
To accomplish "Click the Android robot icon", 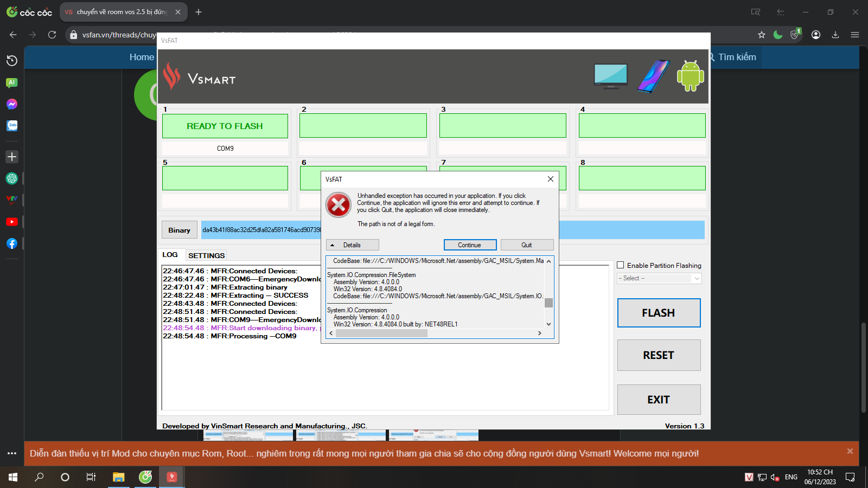I will [x=690, y=76].
